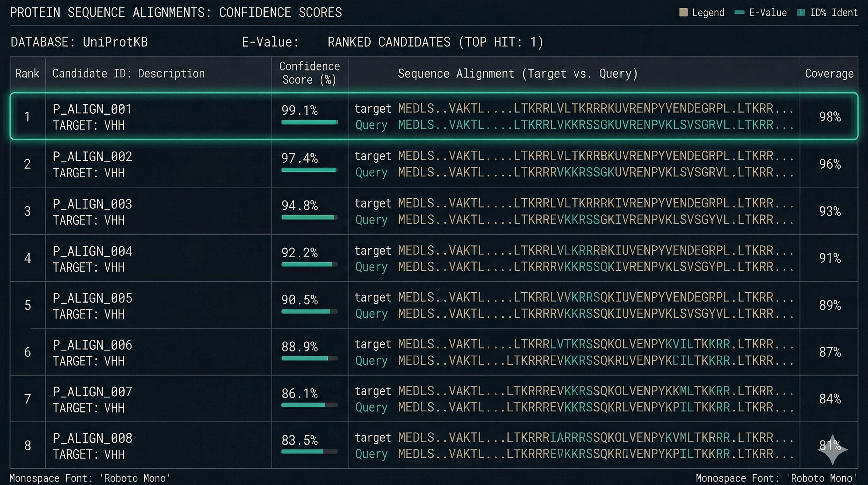Select the target label on P_ALIGN_001 row
Screen dimensions: 868x485
coord(373,109)
